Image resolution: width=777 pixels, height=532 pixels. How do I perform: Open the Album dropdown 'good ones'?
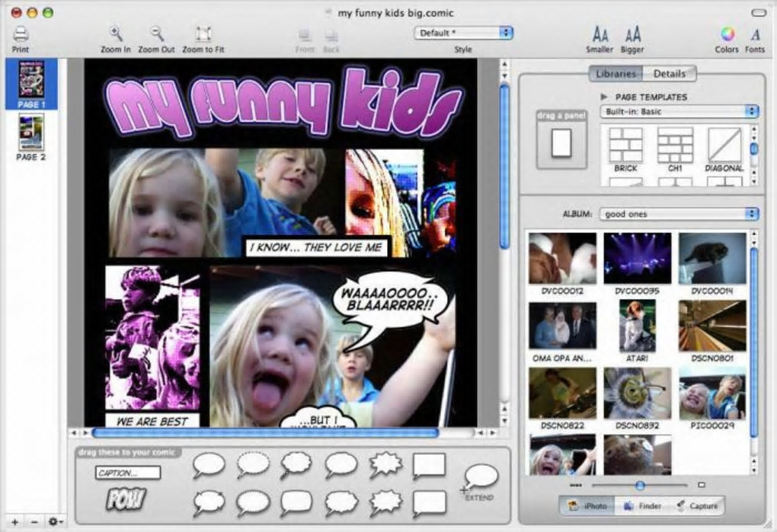pyautogui.click(x=679, y=214)
